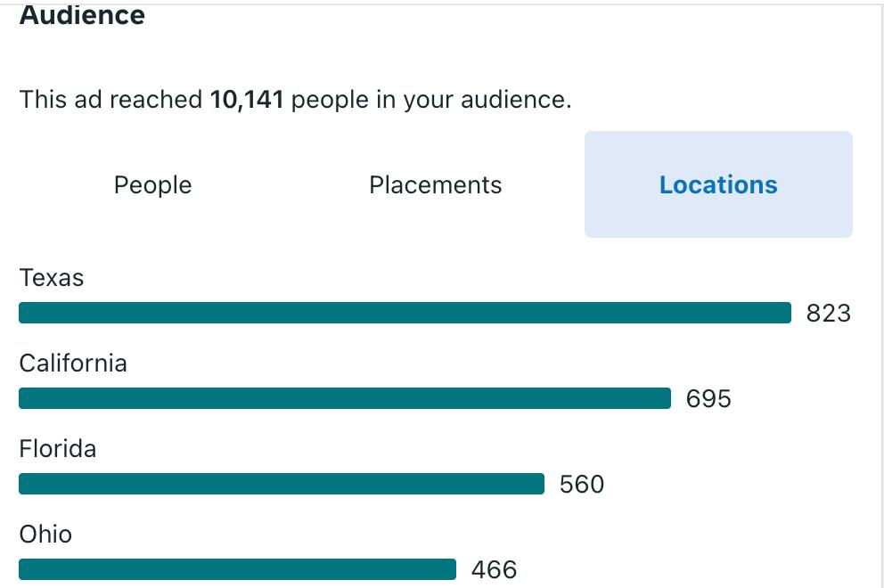Click the California location label
Screen dimensions: 884x588
pyautogui.click(x=73, y=363)
